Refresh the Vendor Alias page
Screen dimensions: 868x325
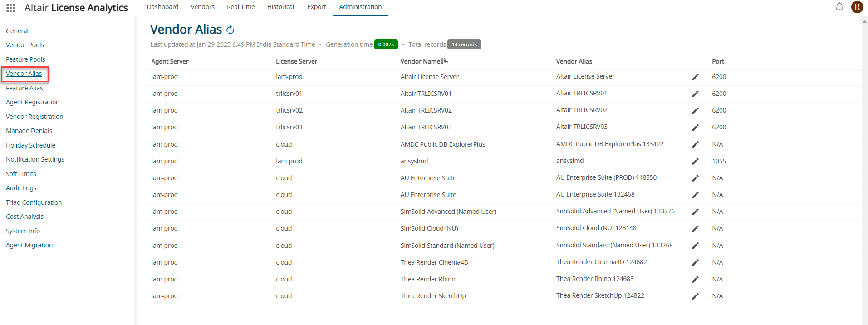230,30
